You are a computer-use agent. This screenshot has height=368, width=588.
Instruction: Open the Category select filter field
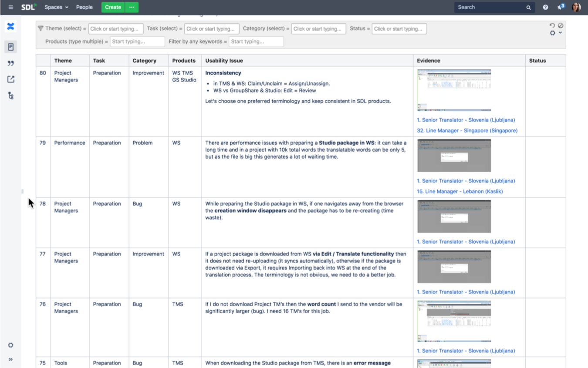[319, 29]
